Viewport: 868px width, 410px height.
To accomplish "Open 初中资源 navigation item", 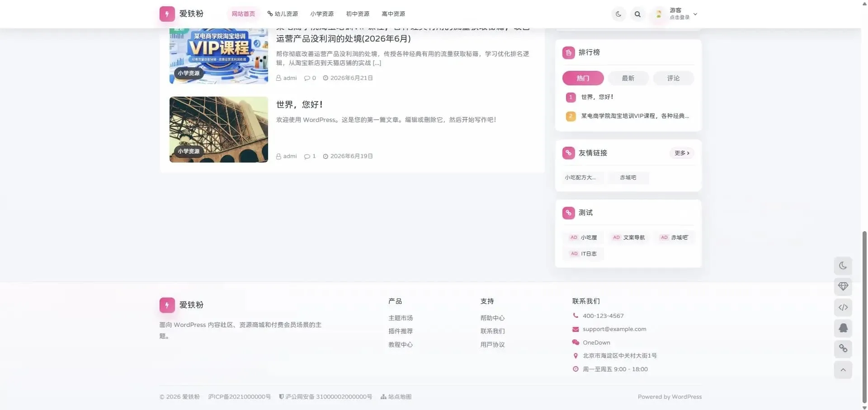I will [x=358, y=14].
